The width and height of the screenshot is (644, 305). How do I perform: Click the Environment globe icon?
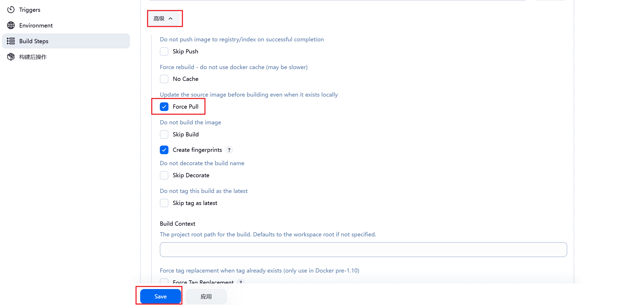(11, 25)
